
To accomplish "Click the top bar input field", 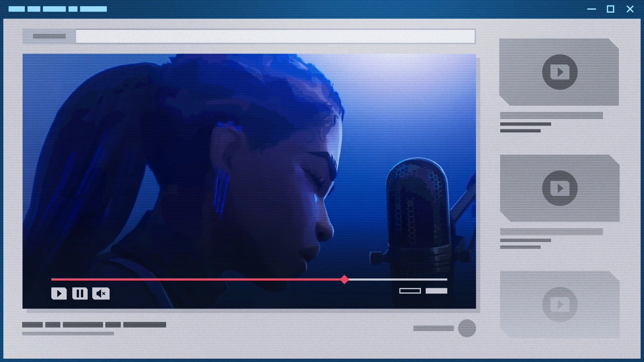I will pos(275,36).
